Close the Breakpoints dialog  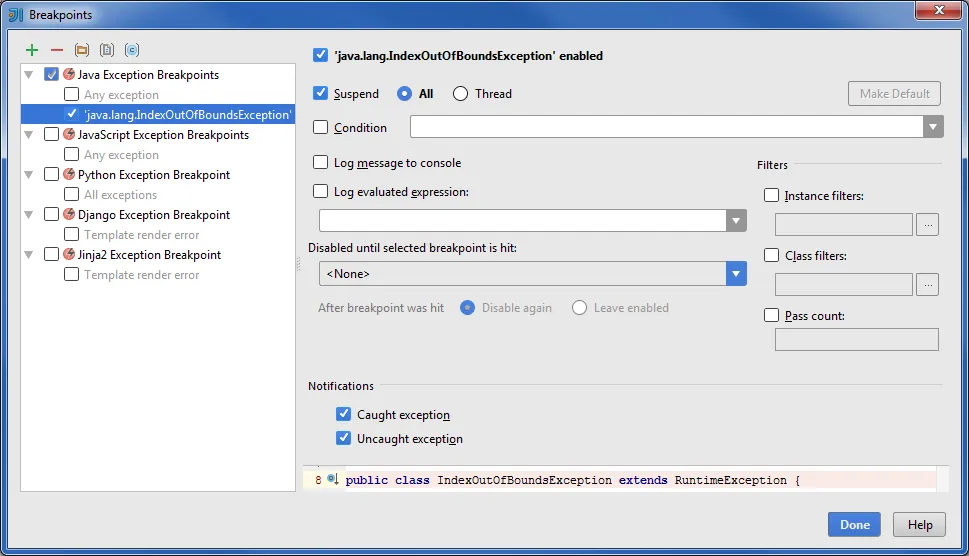click(x=939, y=10)
